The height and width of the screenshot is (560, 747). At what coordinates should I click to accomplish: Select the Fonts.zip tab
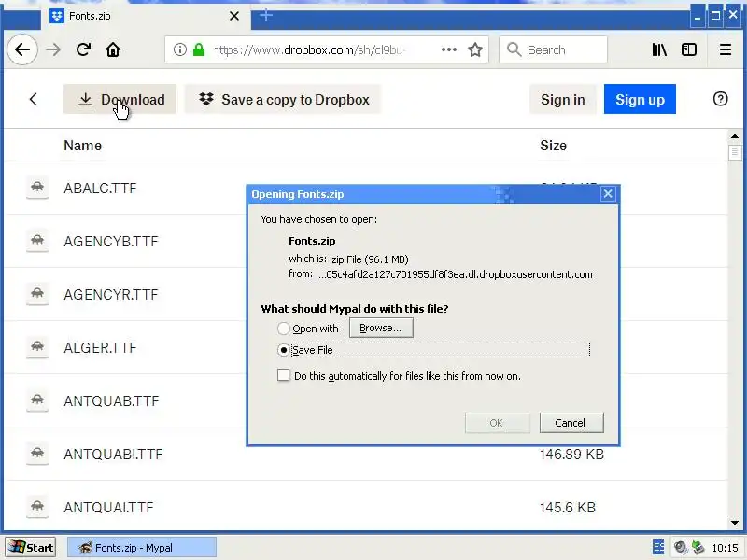pos(146,16)
